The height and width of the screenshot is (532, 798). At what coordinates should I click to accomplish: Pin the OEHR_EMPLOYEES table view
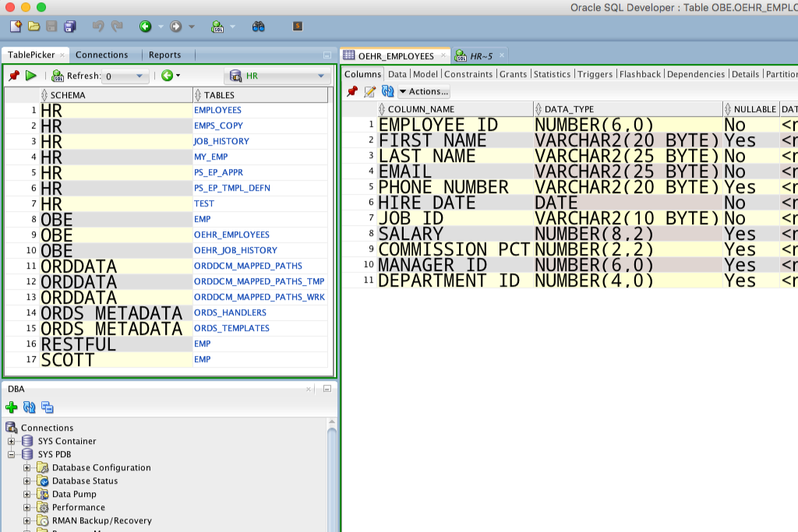[x=352, y=92]
